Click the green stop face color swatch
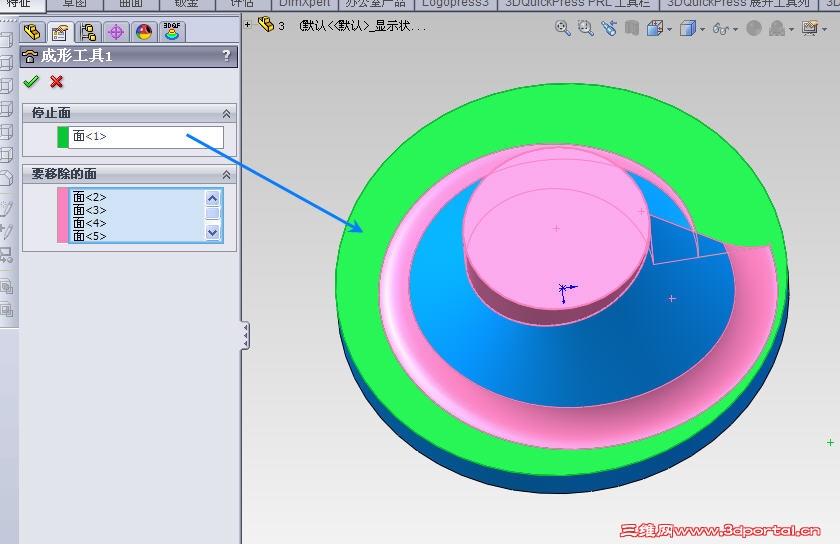Screen dimensions: 840x544 click(x=63, y=137)
